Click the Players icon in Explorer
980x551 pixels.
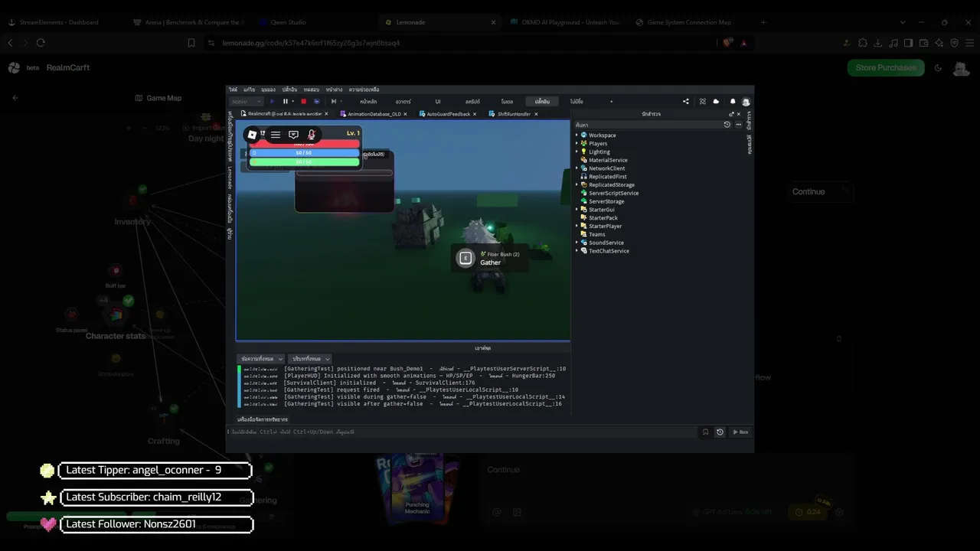pyautogui.click(x=583, y=144)
